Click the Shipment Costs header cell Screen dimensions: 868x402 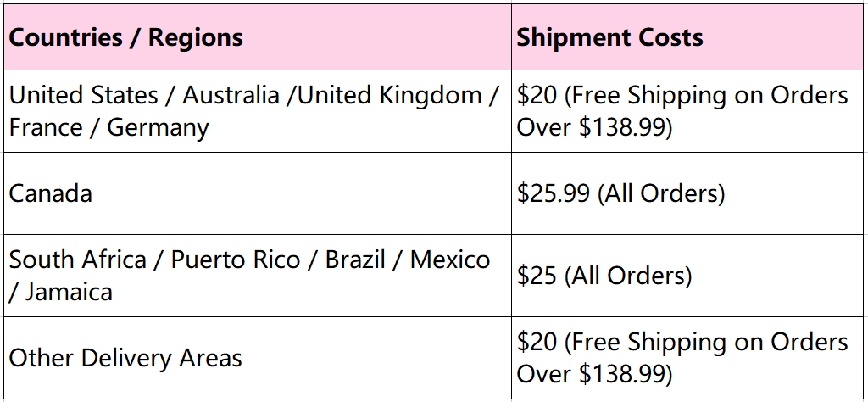click(689, 37)
